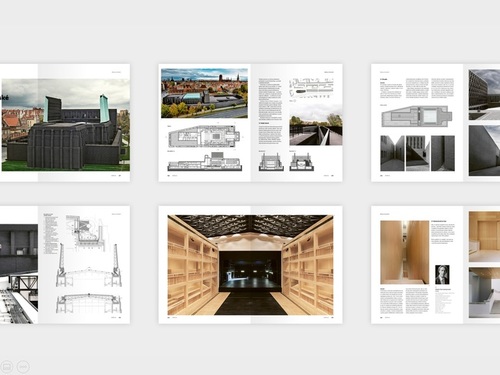Click the circular three-dots more icon
This screenshot has width=500, height=375.
click(23, 367)
